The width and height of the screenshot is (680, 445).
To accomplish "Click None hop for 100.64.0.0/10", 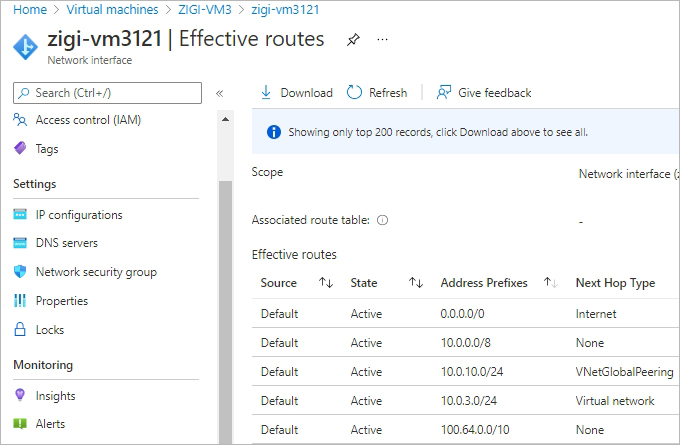I will click(x=590, y=430).
